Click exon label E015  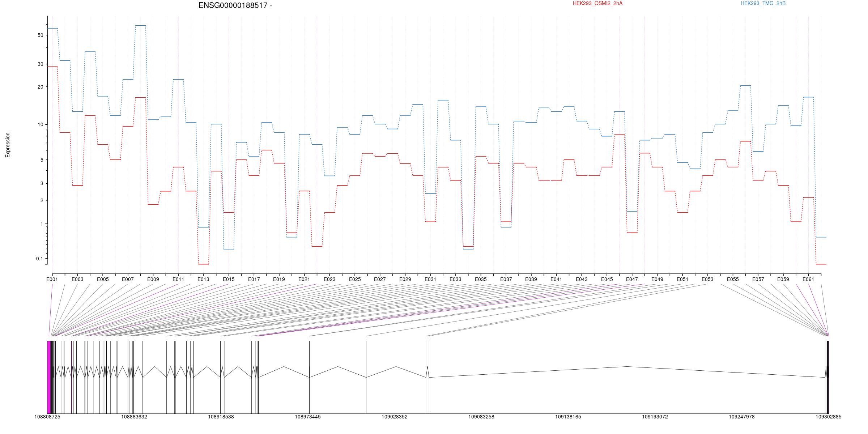point(229,279)
